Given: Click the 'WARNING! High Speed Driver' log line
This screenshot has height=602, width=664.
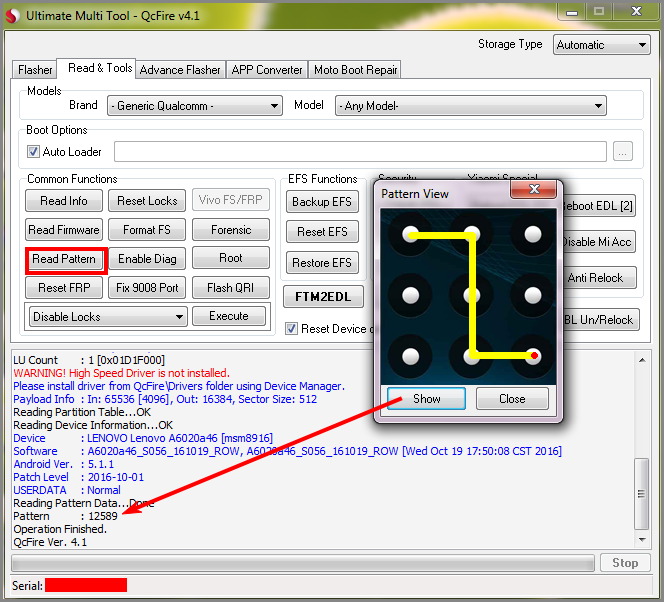Looking at the screenshot, I should (121, 373).
